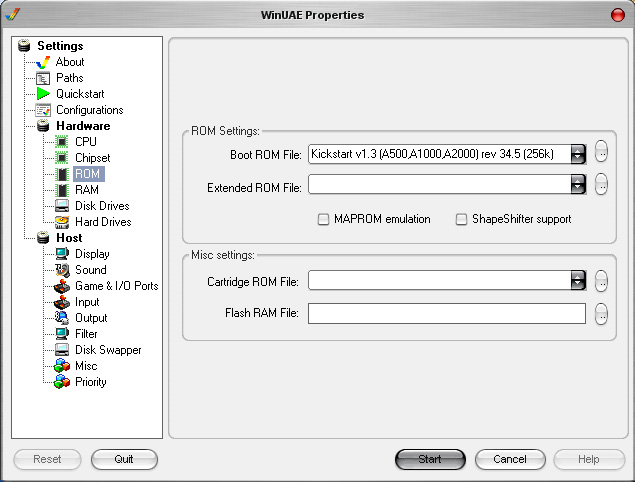635x482 pixels.
Task: Click the WinUAE logo in title bar
Action: pos(13,14)
